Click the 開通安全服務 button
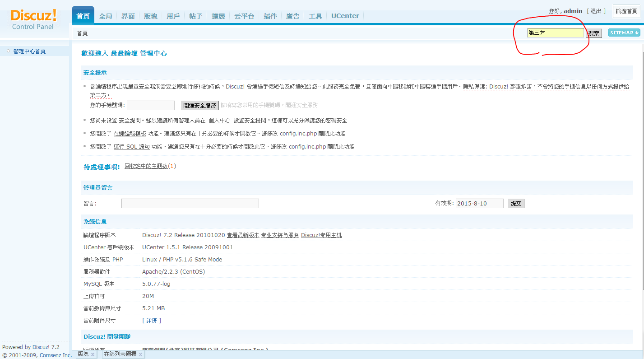The width and height of the screenshot is (644, 359). (x=200, y=105)
